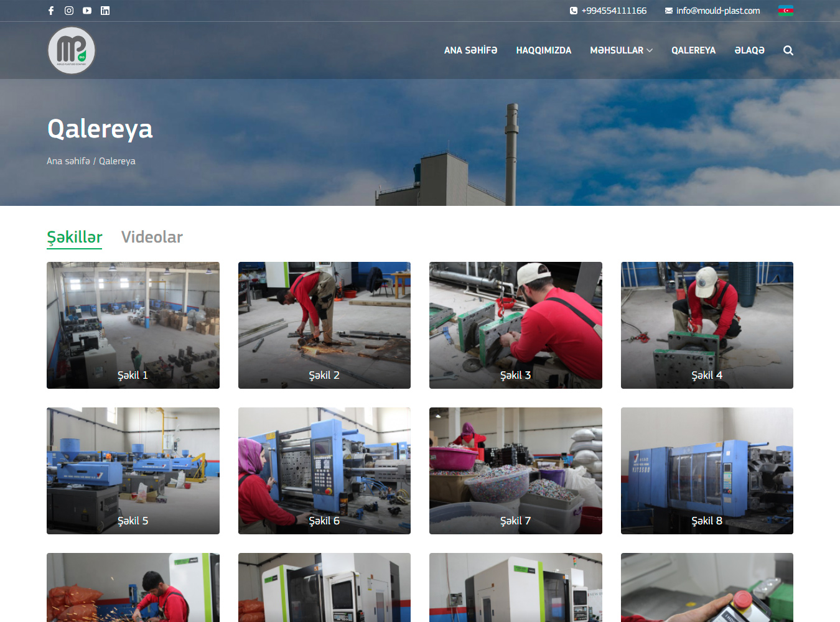Switch to the Videolar tab

[152, 237]
